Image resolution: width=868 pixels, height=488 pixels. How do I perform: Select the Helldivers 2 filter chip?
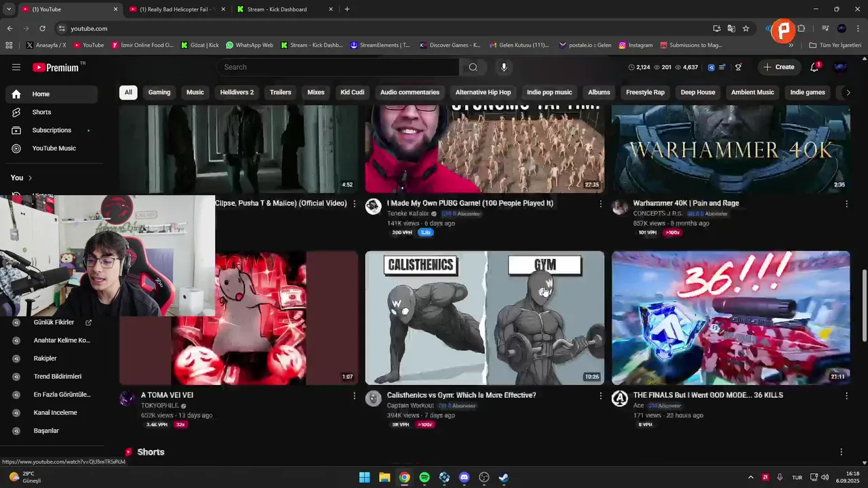[237, 92]
